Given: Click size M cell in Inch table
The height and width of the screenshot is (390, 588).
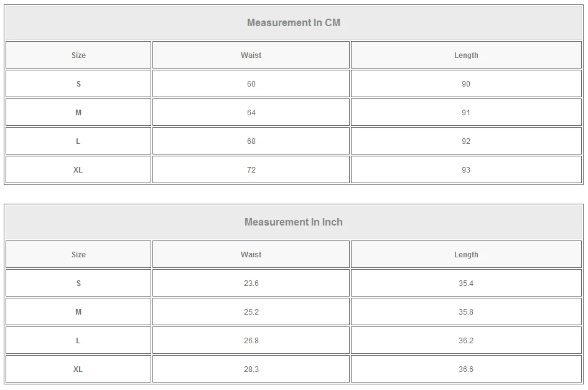Looking at the screenshot, I should [x=78, y=312].
